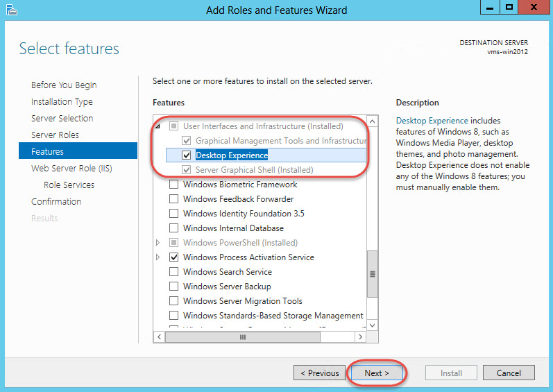Select the Desktop Experience row label
This screenshot has height=392, width=553.
232,155
